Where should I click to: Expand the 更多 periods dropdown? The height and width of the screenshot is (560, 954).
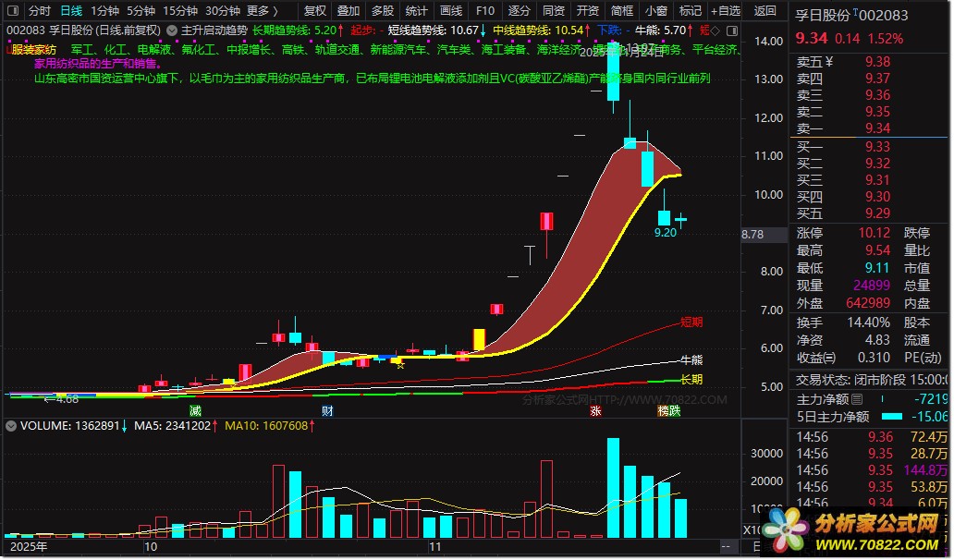(x=263, y=11)
